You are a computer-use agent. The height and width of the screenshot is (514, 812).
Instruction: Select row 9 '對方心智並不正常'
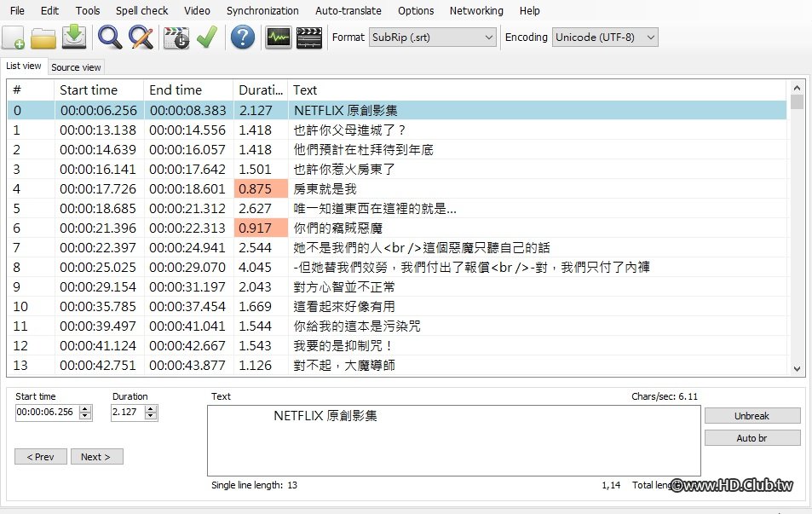pos(397,287)
